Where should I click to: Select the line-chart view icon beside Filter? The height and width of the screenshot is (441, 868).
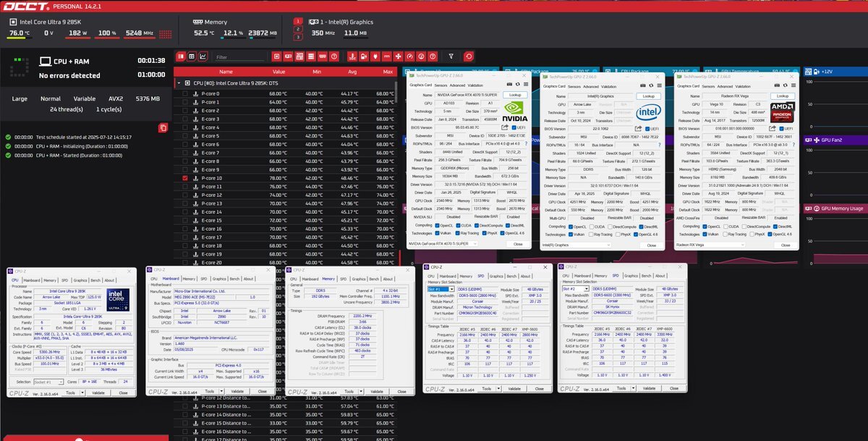[x=203, y=56]
